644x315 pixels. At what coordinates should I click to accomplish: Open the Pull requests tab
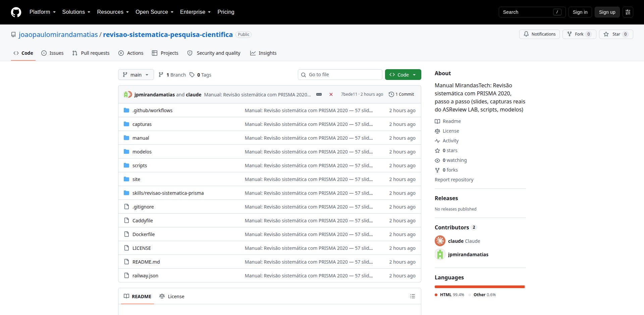pos(91,53)
